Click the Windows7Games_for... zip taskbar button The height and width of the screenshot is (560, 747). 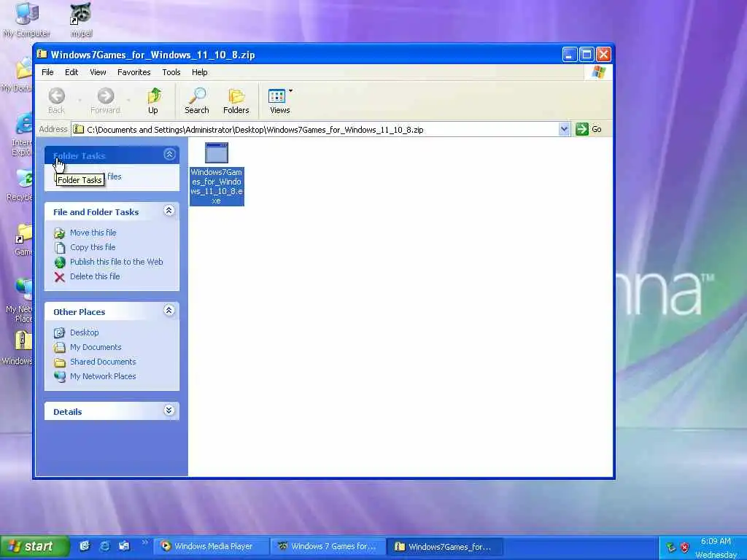pyautogui.click(x=445, y=546)
